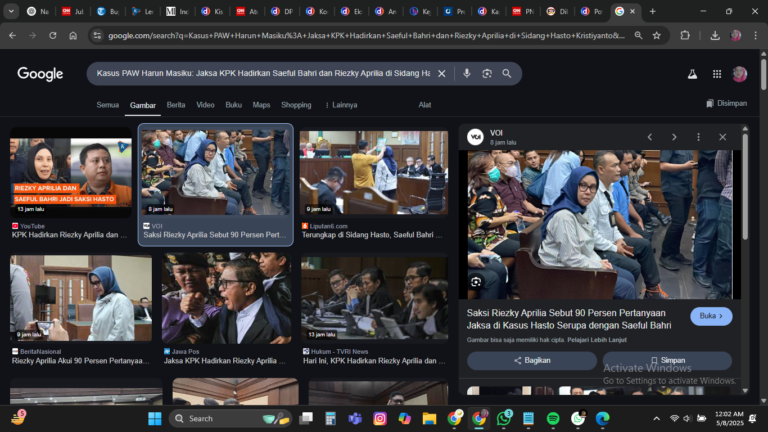The width and height of the screenshot is (768, 432).
Task: Reload the current page
Action: click(53, 35)
